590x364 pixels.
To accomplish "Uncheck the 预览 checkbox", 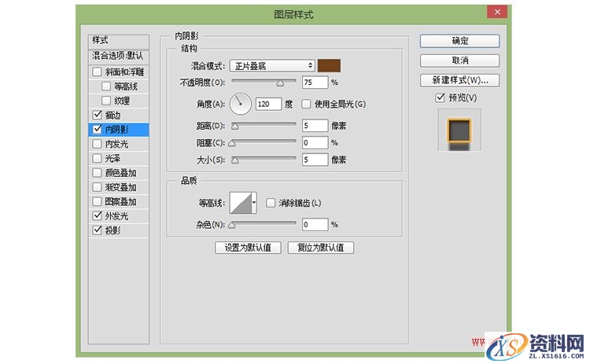I will [440, 98].
